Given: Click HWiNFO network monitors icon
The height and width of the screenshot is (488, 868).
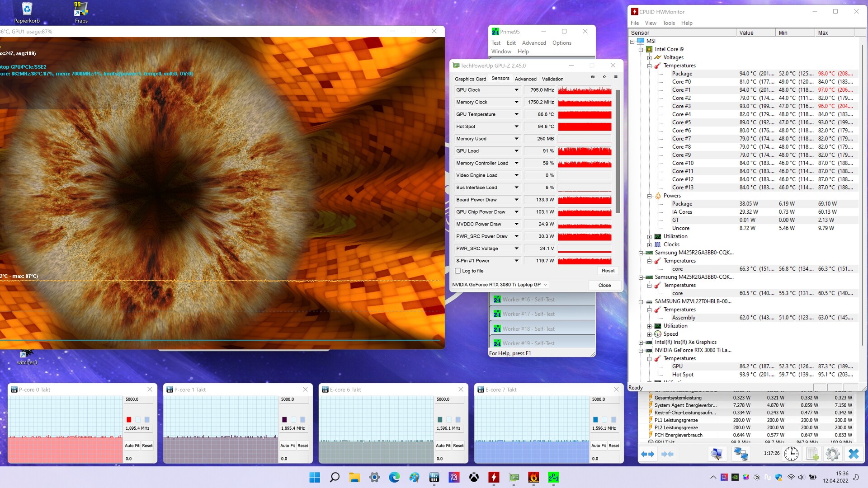Looking at the screenshot, I should [741, 454].
